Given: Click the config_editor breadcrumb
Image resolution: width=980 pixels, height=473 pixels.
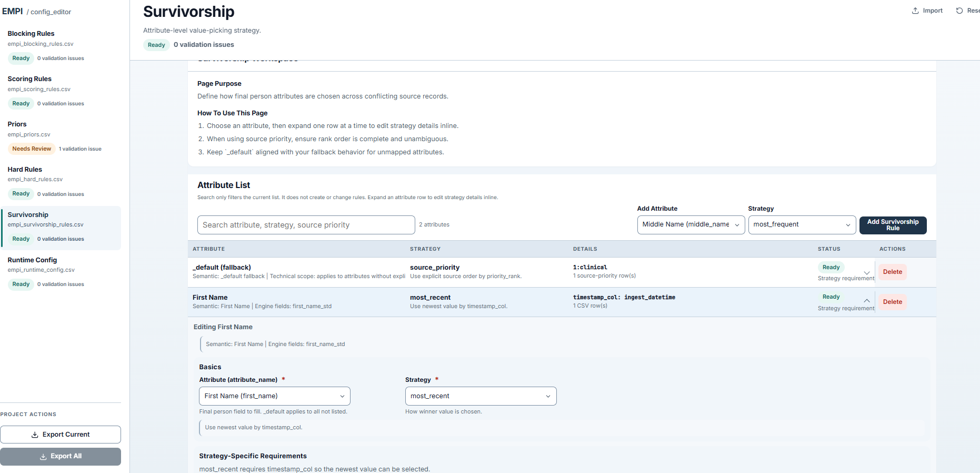Looking at the screenshot, I should click(51, 12).
